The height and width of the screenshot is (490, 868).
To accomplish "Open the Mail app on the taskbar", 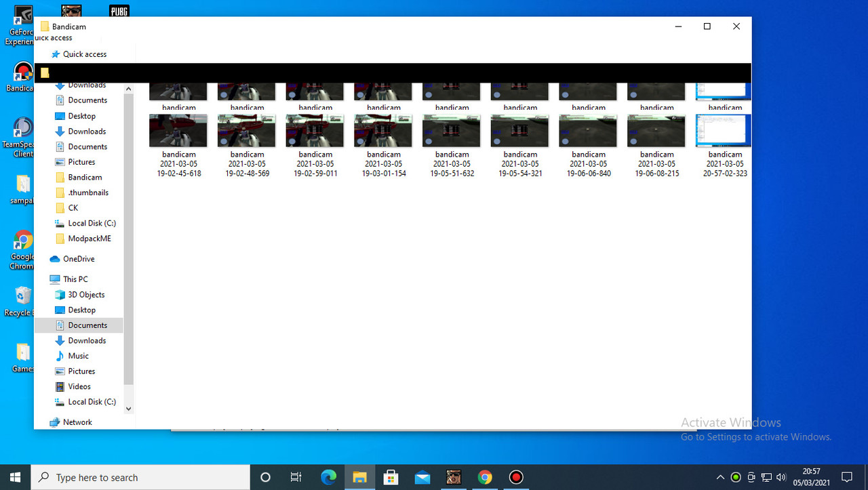I will (x=422, y=477).
